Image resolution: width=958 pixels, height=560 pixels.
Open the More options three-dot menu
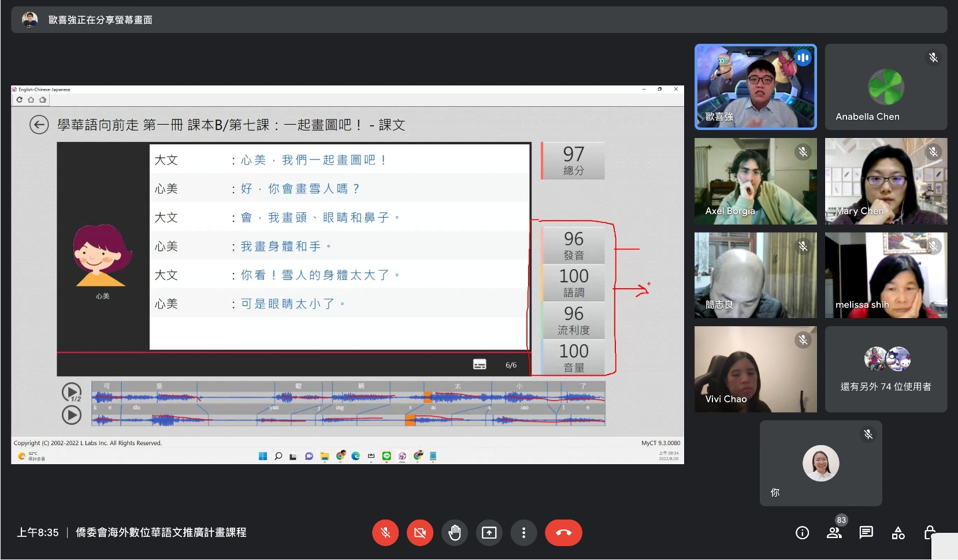(524, 533)
